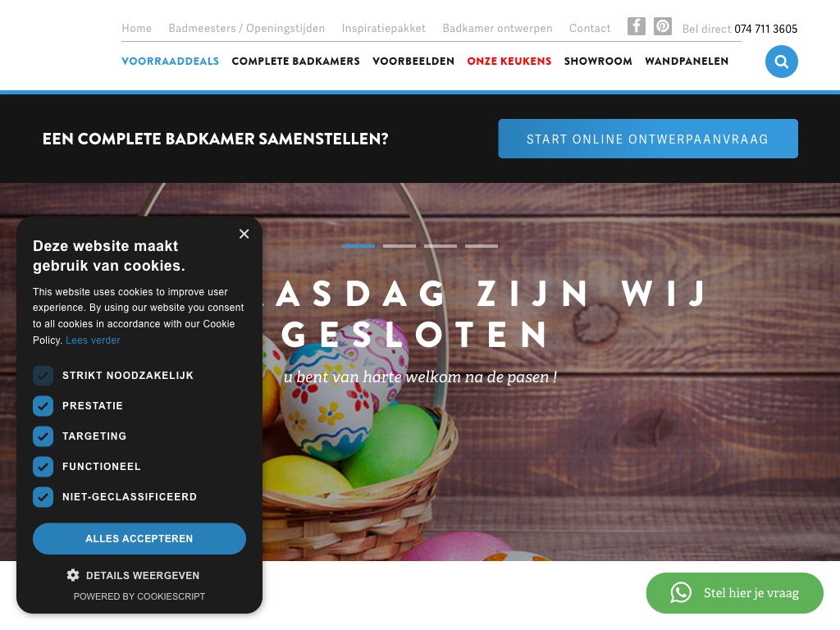
Task: Toggle the Targeting cookie checkbox
Action: pyautogui.click(x=43, y=436)
